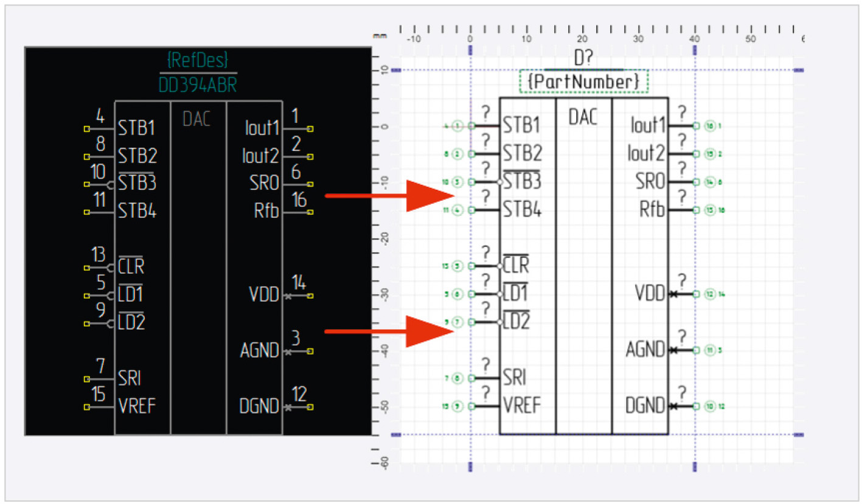Click the Rfb pin name in the white editor

[654, 210]
